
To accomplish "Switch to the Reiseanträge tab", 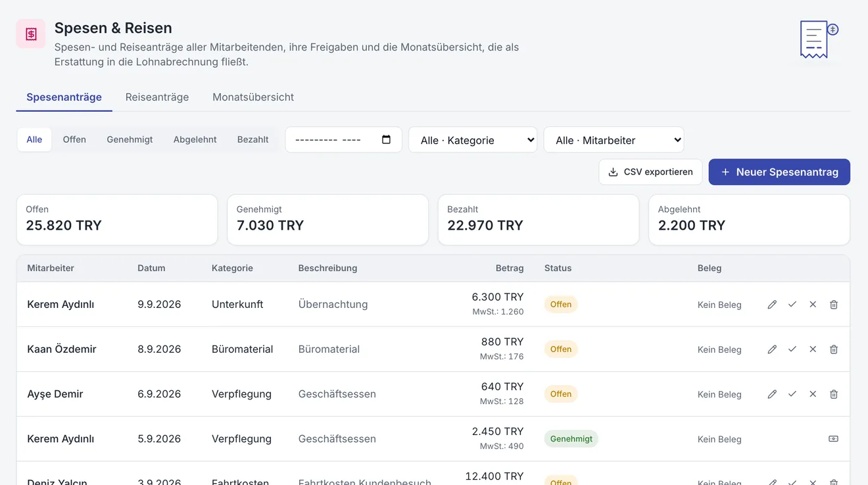I will click(157, 97).
